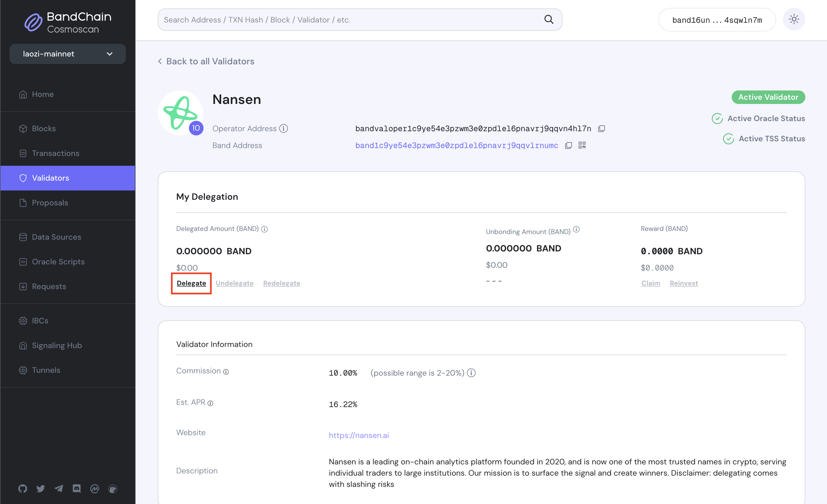
Task: Open the https://nansen.ai website link
Action: [x=359, y=435]
